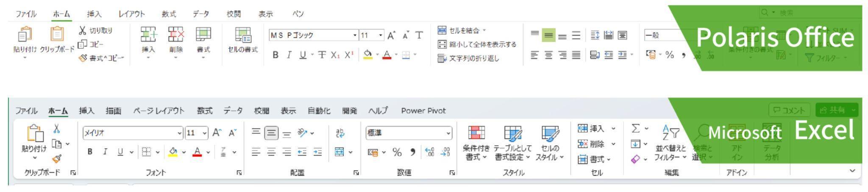Click Excel decrease indent icon

click(x=303, y=151)
